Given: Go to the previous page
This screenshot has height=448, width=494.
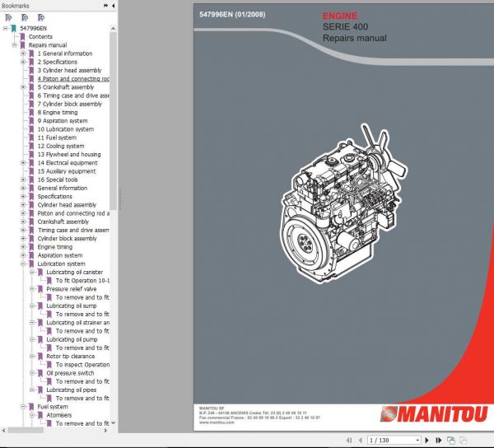Looking at the screenshot, I should [361, 440].
